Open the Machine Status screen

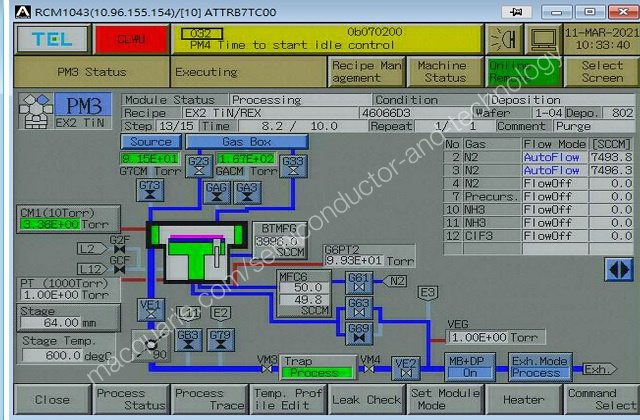pyautogui.click(x=442, y=71)
